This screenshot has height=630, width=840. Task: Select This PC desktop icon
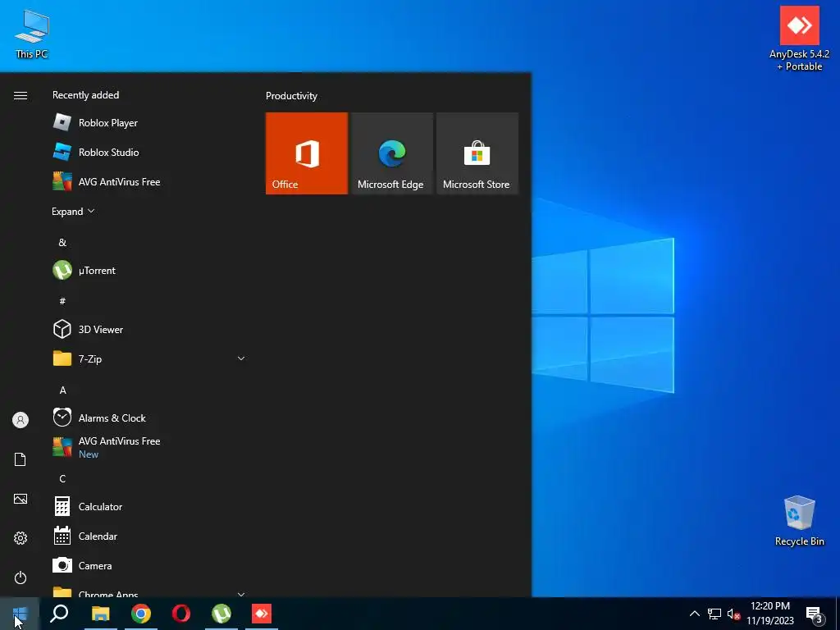tap(32, 33)
